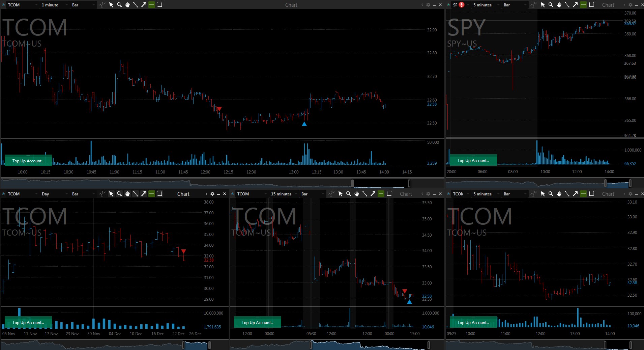This screenshot has height=350, width=644.
Task: Click the red alert badge on SPY symbol
Action: pos(462,5)
